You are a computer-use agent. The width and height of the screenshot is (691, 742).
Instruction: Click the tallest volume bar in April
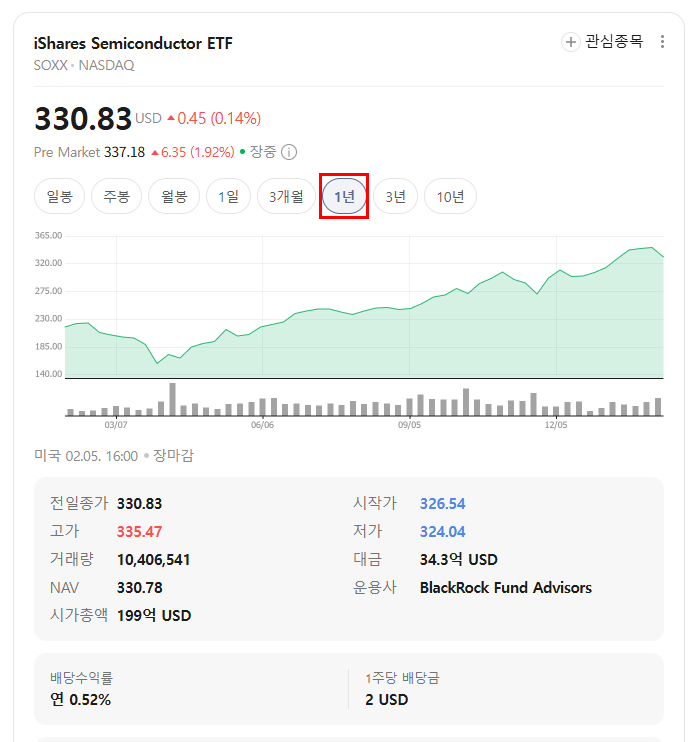coord(172,399)
